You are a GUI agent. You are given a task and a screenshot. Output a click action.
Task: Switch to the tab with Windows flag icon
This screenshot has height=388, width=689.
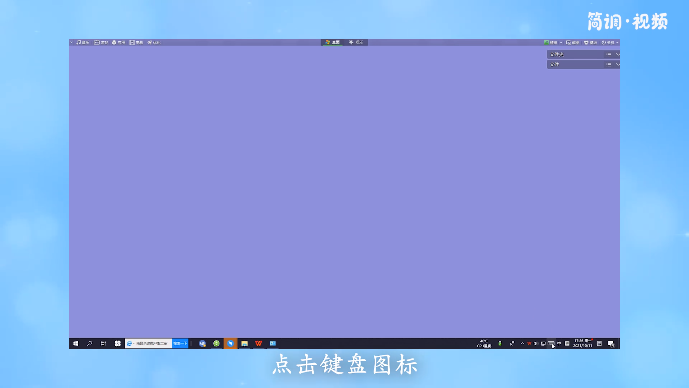tap(333, 42)
